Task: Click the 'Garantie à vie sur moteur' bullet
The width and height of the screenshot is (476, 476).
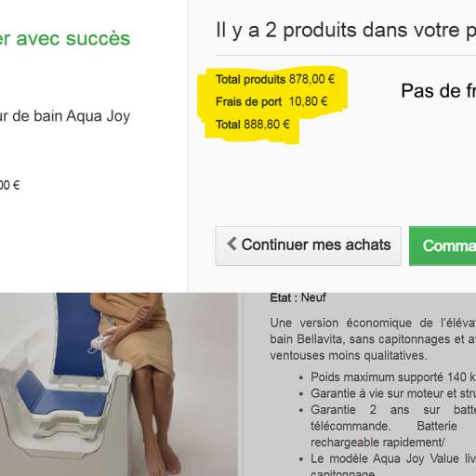Action: click(x=393, y=393)
